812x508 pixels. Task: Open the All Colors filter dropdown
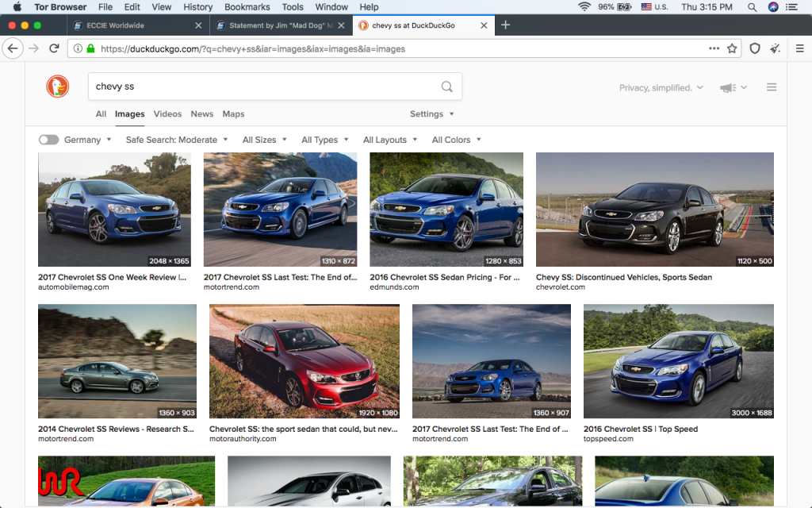pyautogui.click(x=457, y=140)
